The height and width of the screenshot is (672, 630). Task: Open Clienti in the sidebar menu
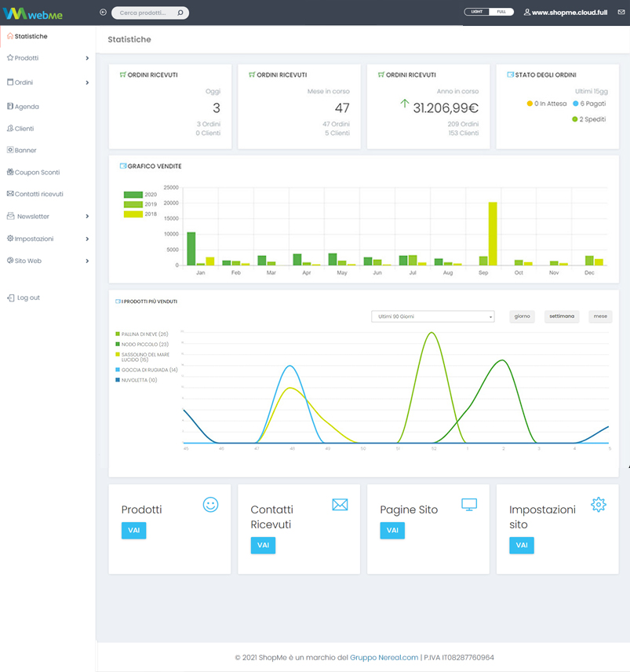(24, 129)
